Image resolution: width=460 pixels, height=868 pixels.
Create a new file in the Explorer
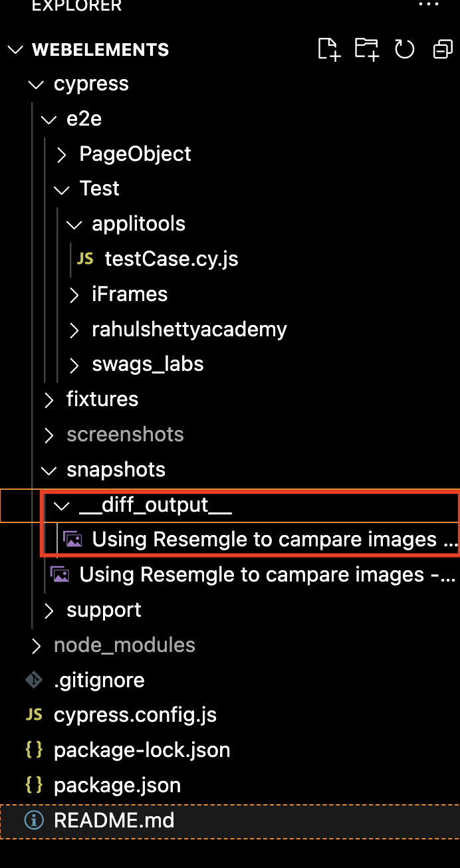(x=328, y=49)
